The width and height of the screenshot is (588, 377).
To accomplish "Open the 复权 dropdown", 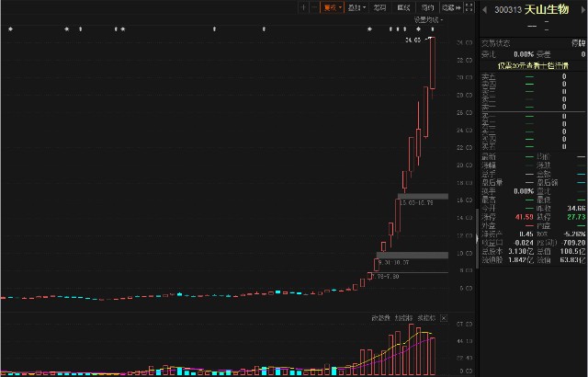I will 331,7.
